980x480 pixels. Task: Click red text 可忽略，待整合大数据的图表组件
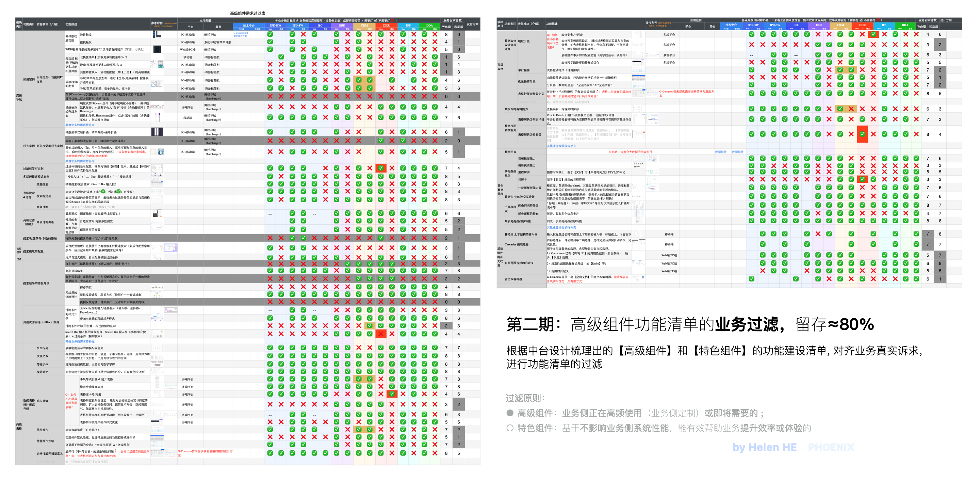tap(631, 152)
